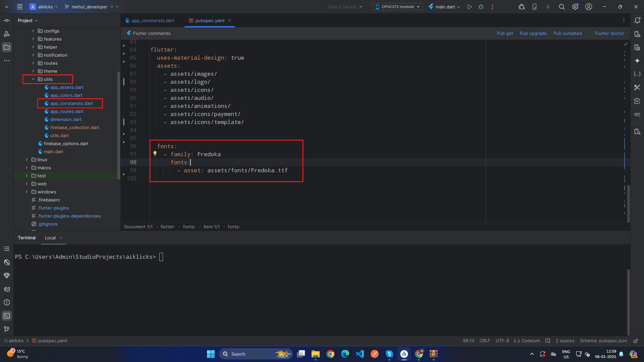The height and width of the screenshot is (362, 644).
Task: Toggle the Project tool window folder icon
Action: [7, 47]
